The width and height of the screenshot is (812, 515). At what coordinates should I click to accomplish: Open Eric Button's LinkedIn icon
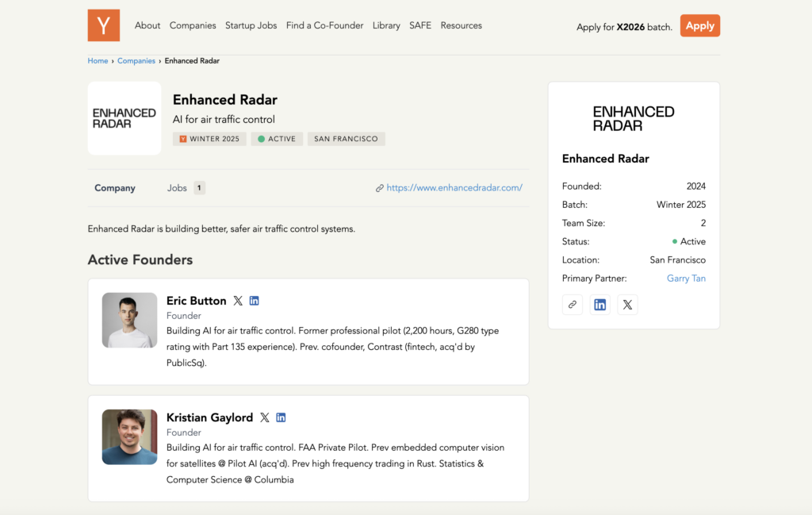pos(255,301)
